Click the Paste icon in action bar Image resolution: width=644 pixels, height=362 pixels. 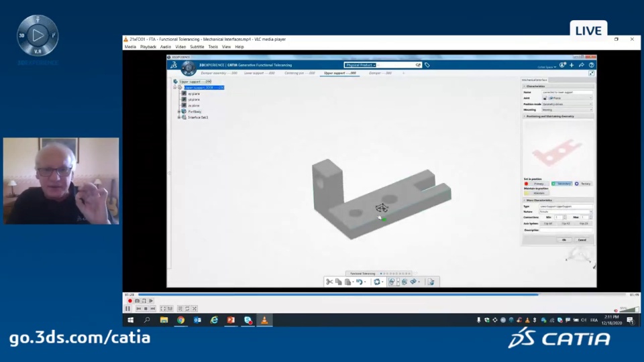click(x=348, y=282)
